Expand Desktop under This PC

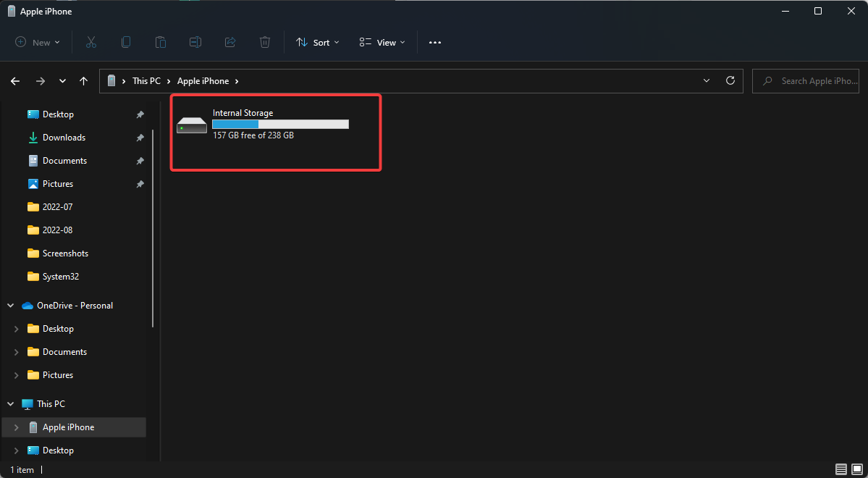[x=16, y=451]
